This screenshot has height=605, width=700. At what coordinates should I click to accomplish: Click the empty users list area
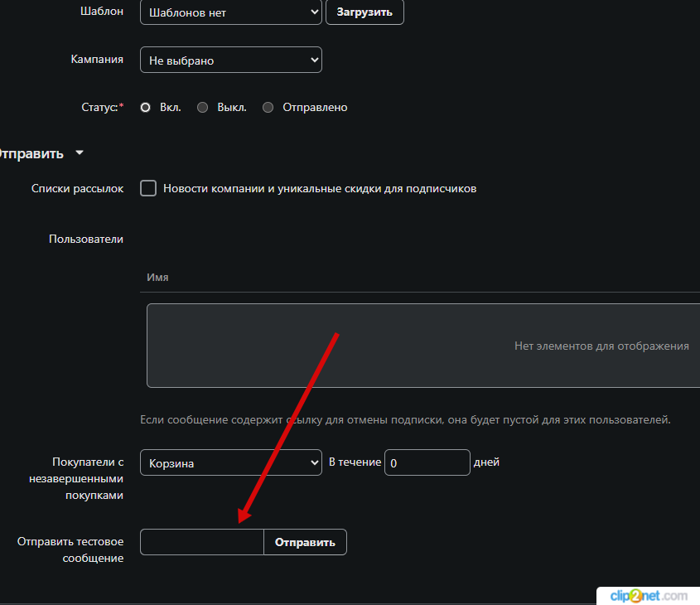(422, 346)
